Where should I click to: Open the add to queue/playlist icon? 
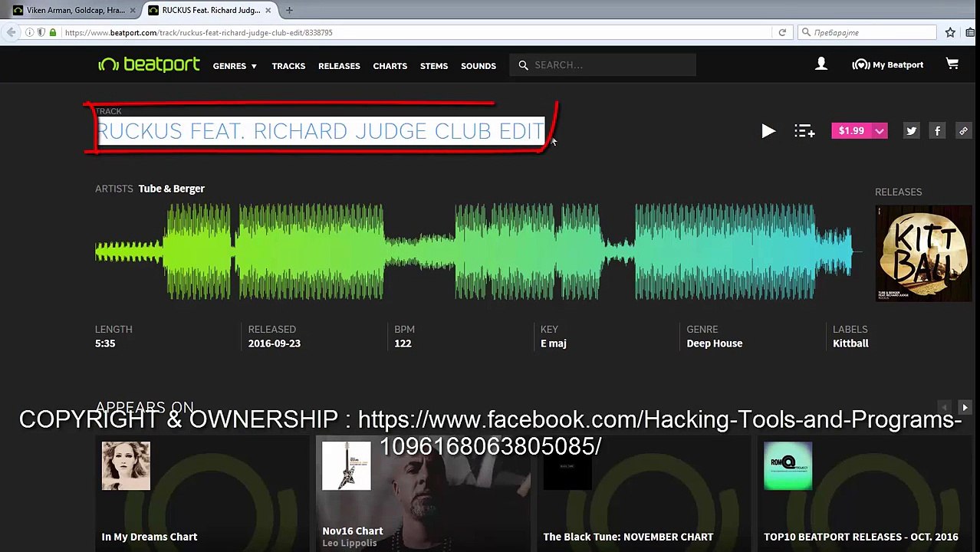pyautogui.click(x=804, y=131)
